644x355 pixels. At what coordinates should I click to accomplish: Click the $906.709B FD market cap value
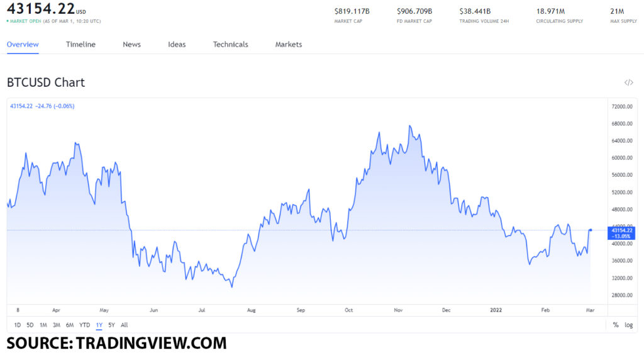click(x=414, y=11)
